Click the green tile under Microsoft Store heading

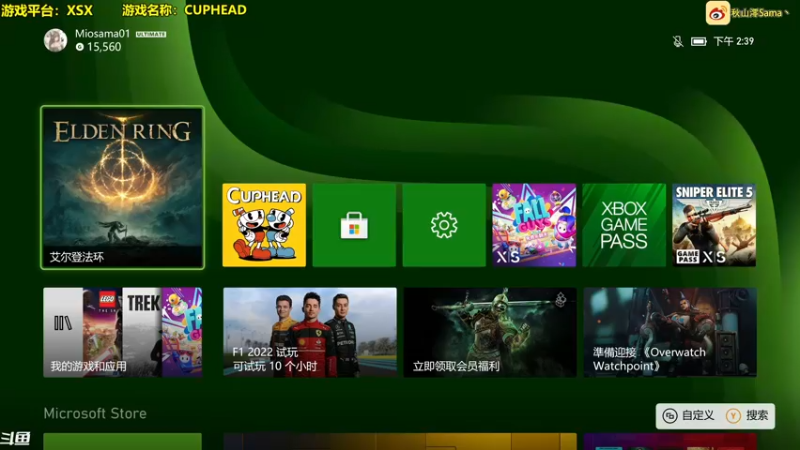pos(122,441)
